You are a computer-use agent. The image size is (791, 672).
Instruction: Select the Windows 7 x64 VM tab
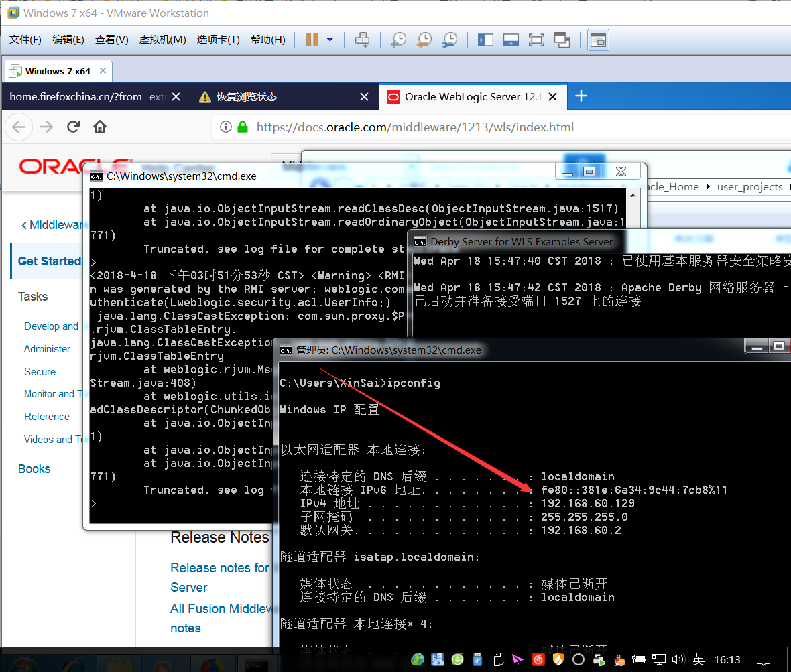(x=58, y=71)
